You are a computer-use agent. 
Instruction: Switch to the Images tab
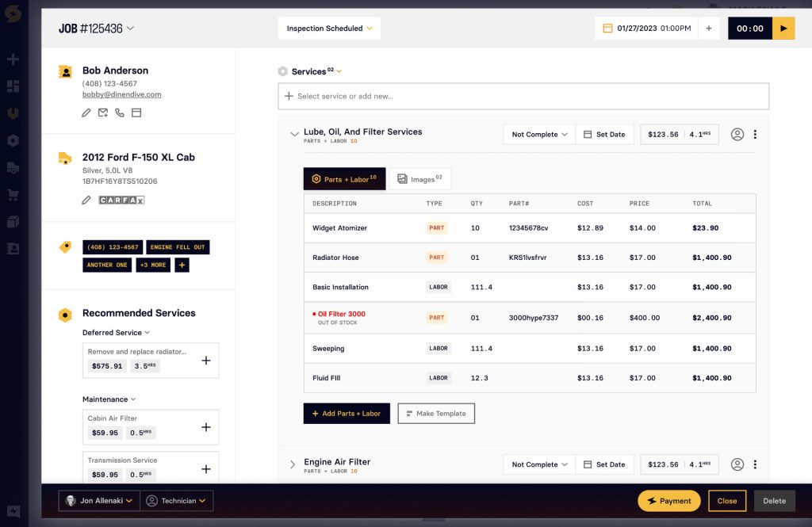420,178
